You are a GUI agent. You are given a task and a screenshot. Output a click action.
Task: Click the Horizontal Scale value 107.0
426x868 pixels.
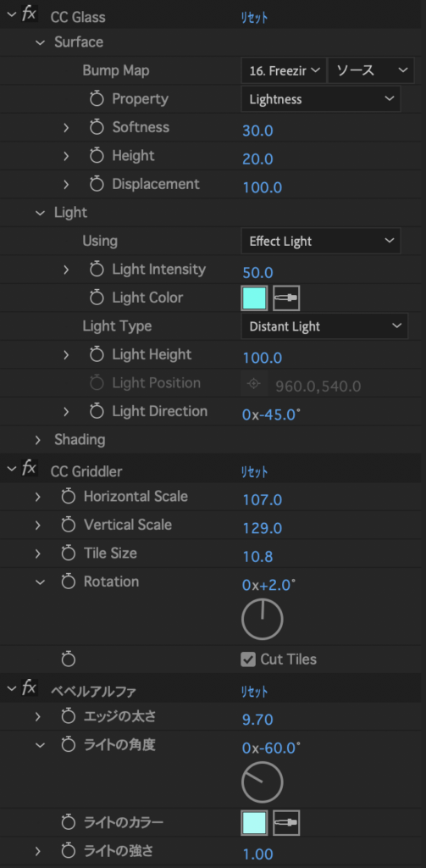263,500
